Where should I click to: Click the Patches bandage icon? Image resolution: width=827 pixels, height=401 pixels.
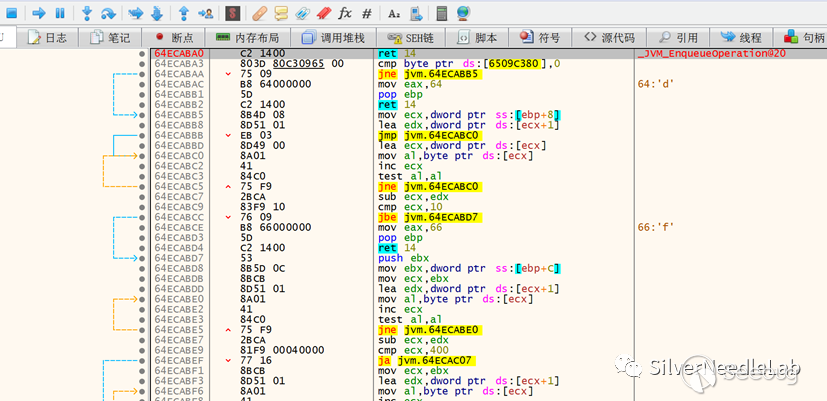coord(259,13)
